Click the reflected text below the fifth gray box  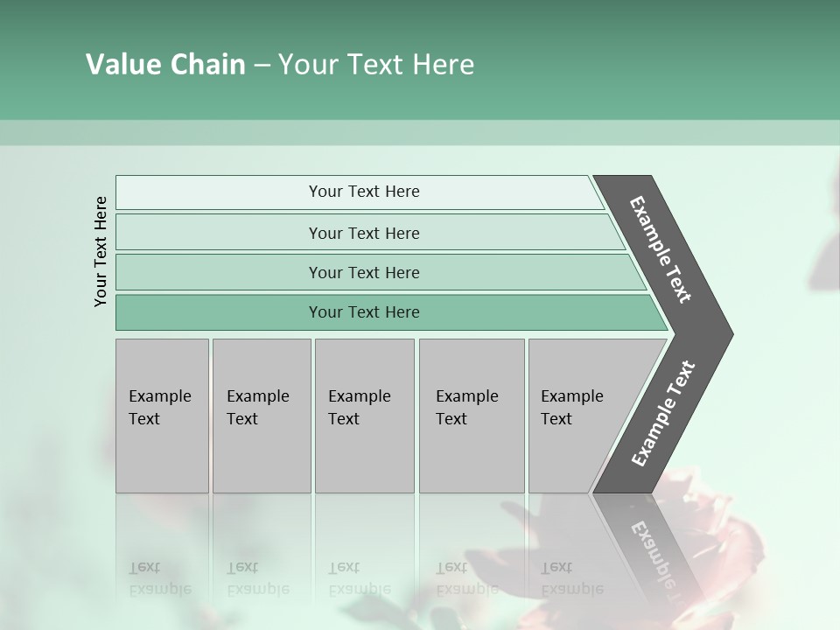[570, 578]
